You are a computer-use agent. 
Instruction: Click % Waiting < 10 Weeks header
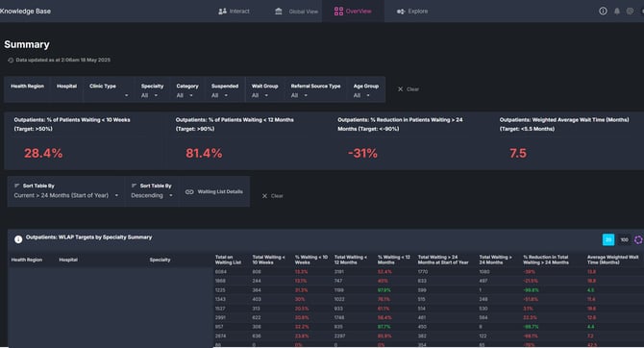click(x=311, y=260)
